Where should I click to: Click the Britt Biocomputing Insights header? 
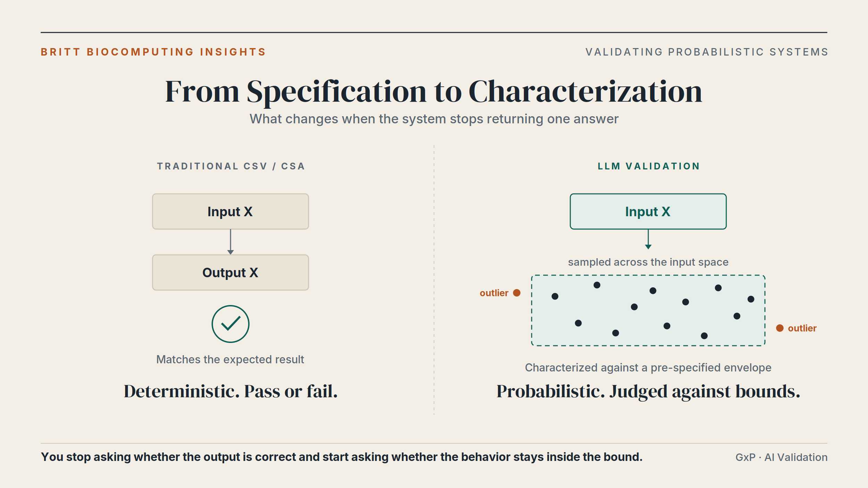[153, 52]
